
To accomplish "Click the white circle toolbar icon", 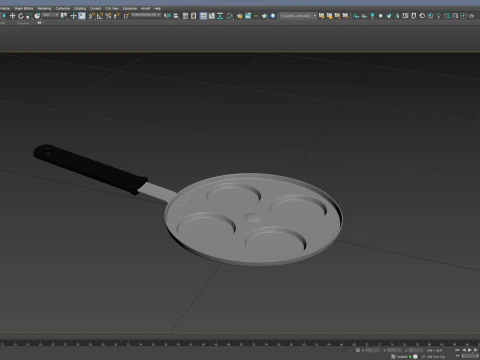I will click(380, 16).
